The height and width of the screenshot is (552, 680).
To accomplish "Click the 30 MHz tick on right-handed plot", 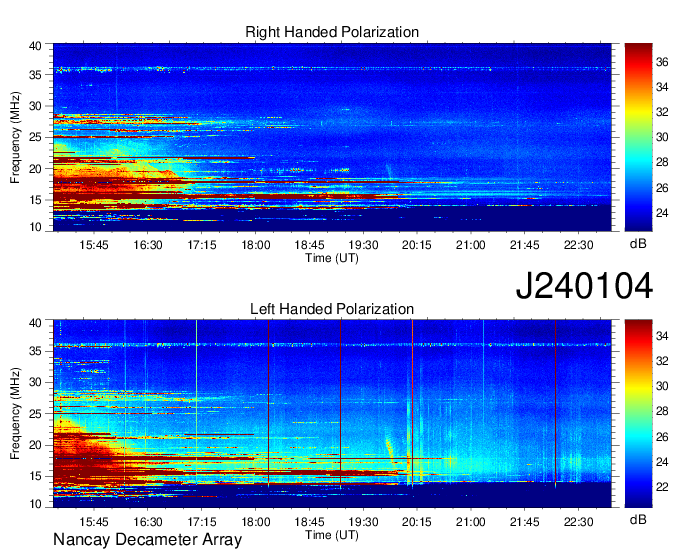I will point(35,106).
